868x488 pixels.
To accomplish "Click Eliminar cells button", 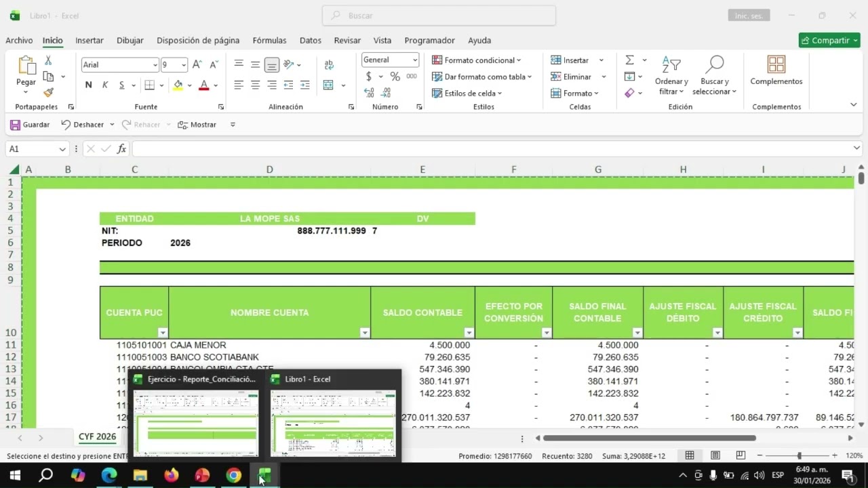I will click(x=571, y=77).
